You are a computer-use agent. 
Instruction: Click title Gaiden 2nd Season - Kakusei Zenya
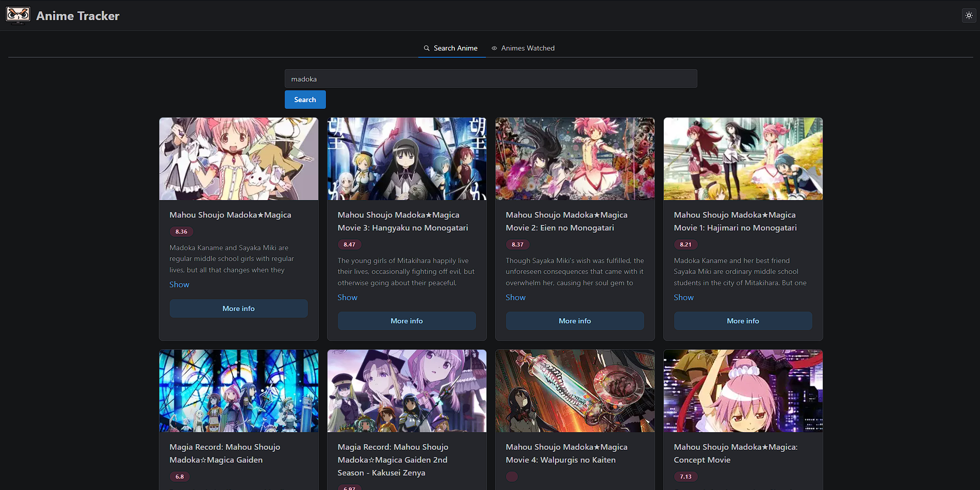point(393,460)
